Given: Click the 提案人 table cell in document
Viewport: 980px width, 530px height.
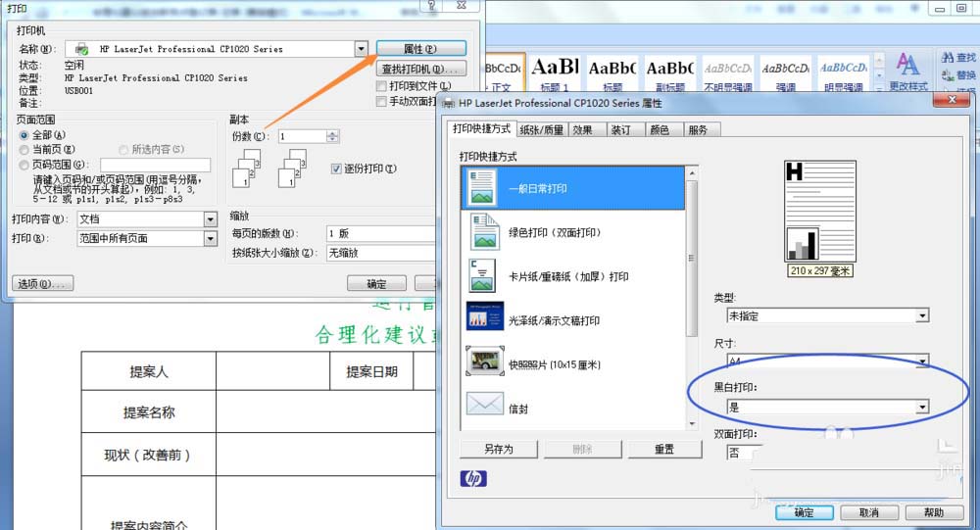Looking at the screenshot, I should (149, 371).
